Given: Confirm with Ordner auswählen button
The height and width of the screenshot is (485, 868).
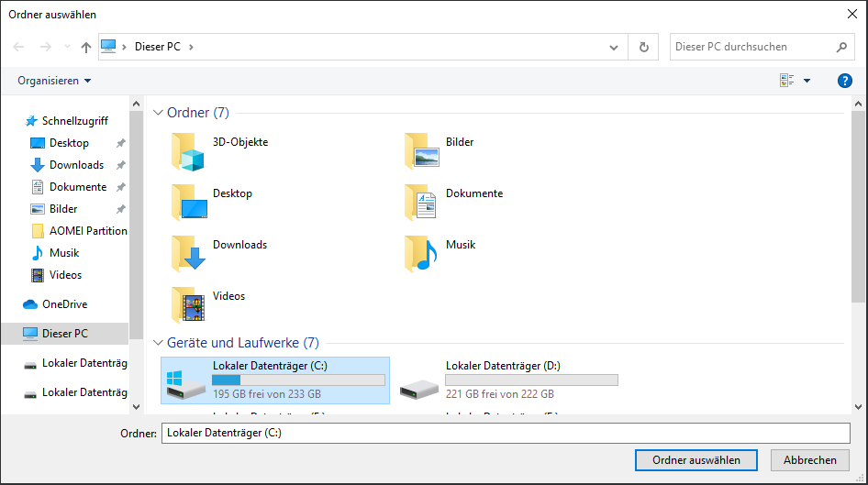Looking at the screenshot, I should [x=696, y=460].
